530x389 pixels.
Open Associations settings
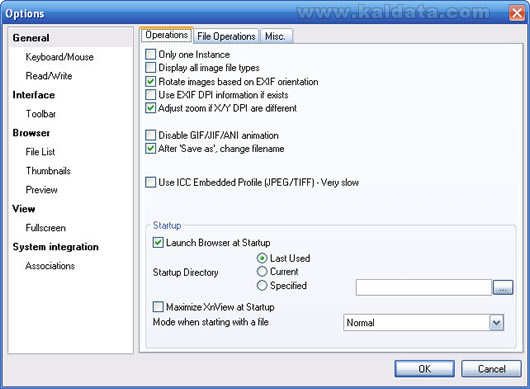tap(50, 266)
